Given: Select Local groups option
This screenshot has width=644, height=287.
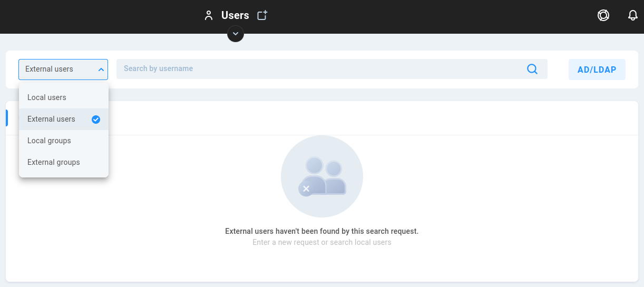Looking at the screenshot, I should click(64, 141).
